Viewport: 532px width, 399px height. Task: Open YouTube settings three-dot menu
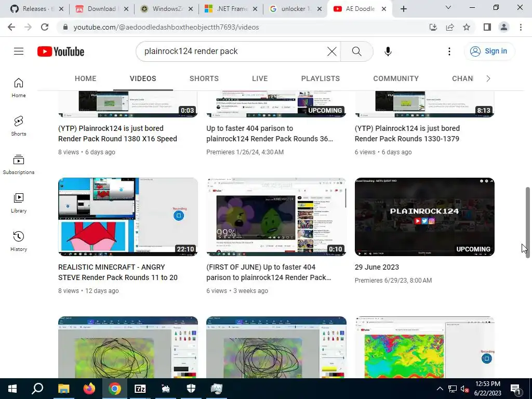pos(449,51)
